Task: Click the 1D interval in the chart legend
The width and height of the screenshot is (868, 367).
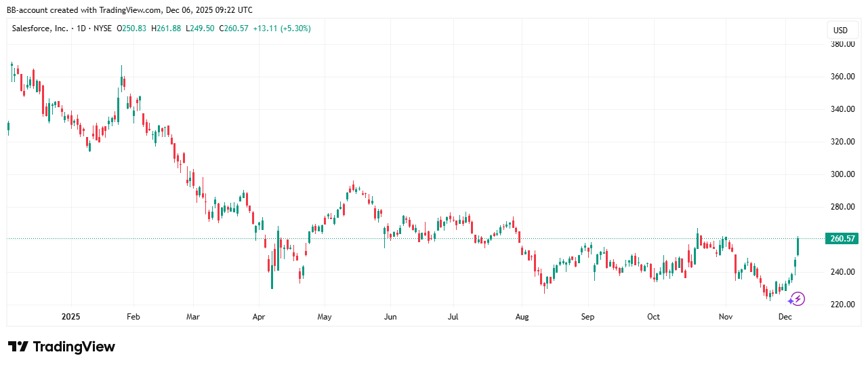Action: (81, 28)
